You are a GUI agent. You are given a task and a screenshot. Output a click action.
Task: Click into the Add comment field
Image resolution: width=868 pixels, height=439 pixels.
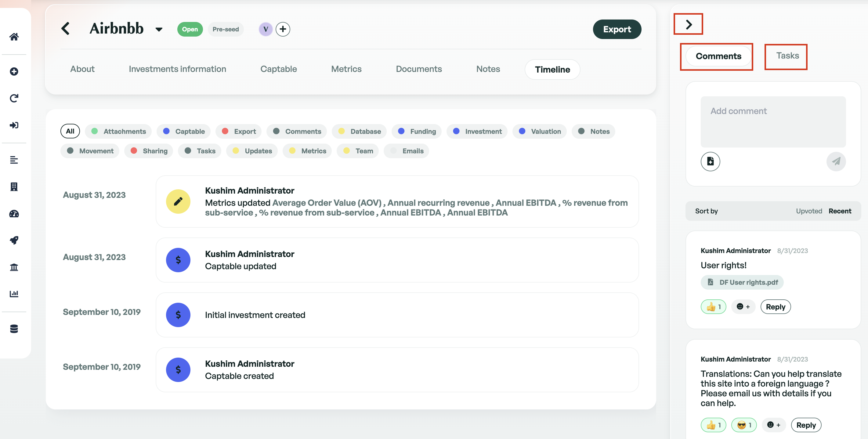click(x=773, y=122)
